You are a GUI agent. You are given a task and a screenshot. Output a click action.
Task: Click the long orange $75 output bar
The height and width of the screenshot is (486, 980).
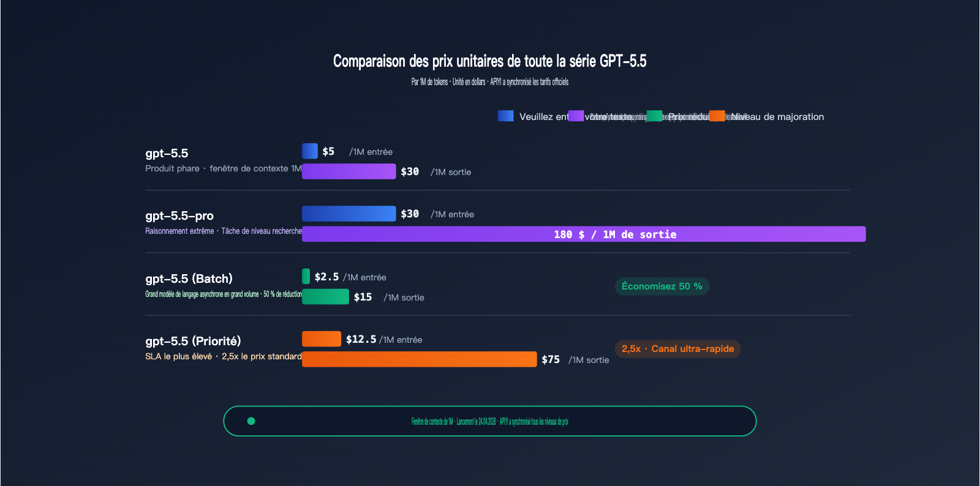(x=420, y=359)
